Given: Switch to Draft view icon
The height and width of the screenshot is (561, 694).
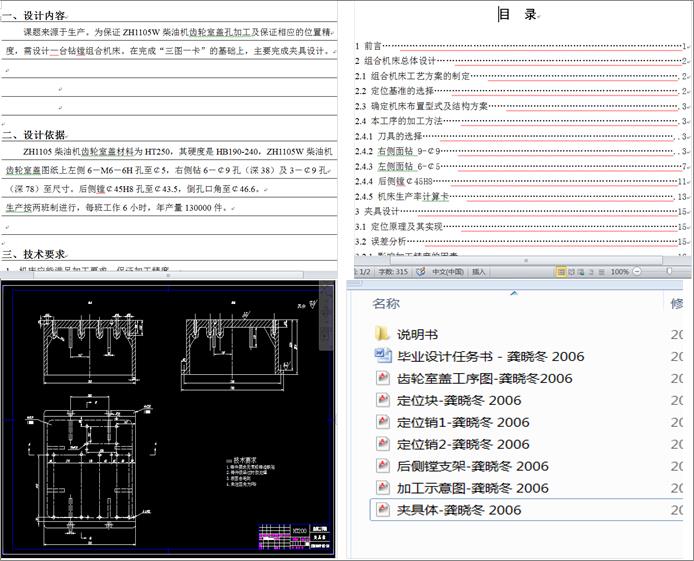Looking at the screenshot, I should pyautogui.click(x=601, y=272).
